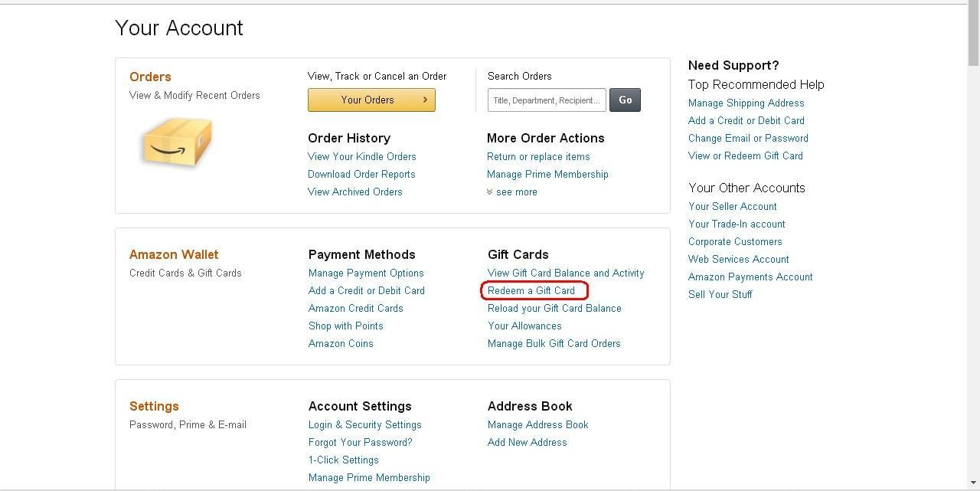Click the arrow on Your Orders button
Screen dimensions: 980x491
pos(424,100)
